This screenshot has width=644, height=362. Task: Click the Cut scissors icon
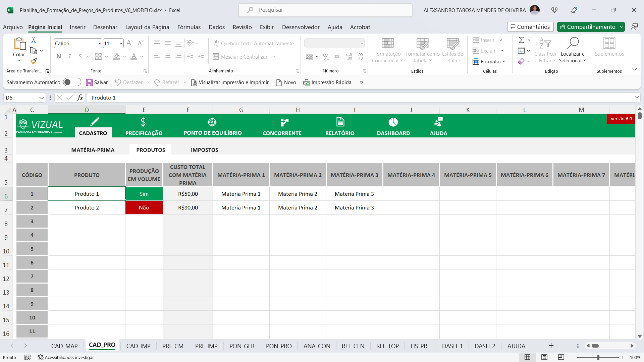coord(34,40)
